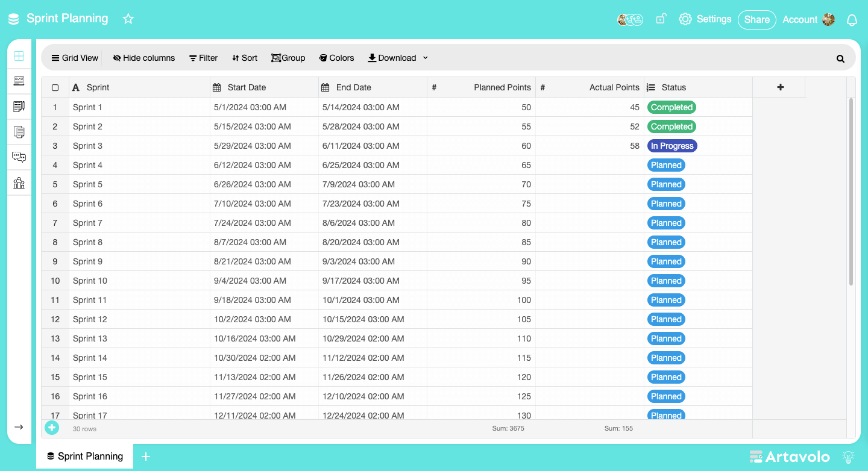Image resolution: width=868 pixels, height=471 pixels.
Task: Open the documents sidebar icon
Action: pyautogui.click(x=19, y=132)
